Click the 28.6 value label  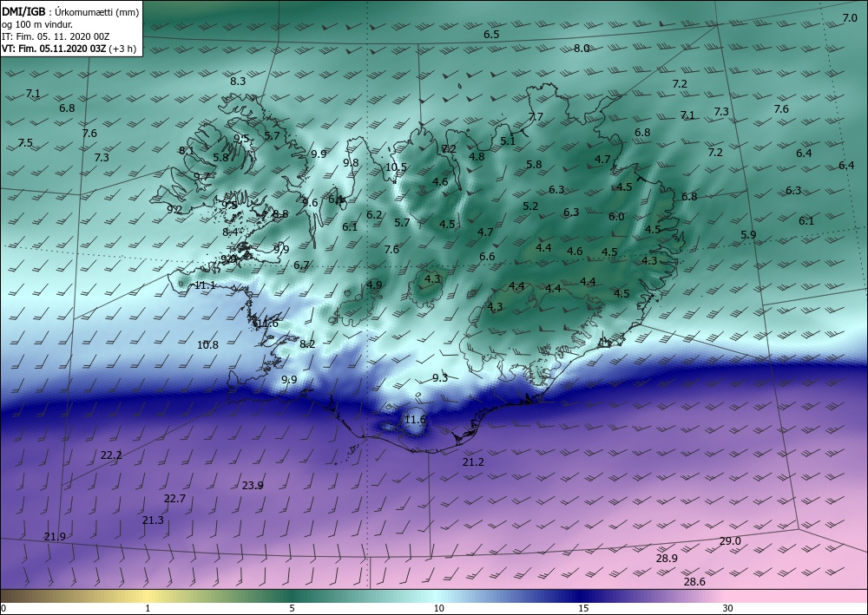[694, 582]
